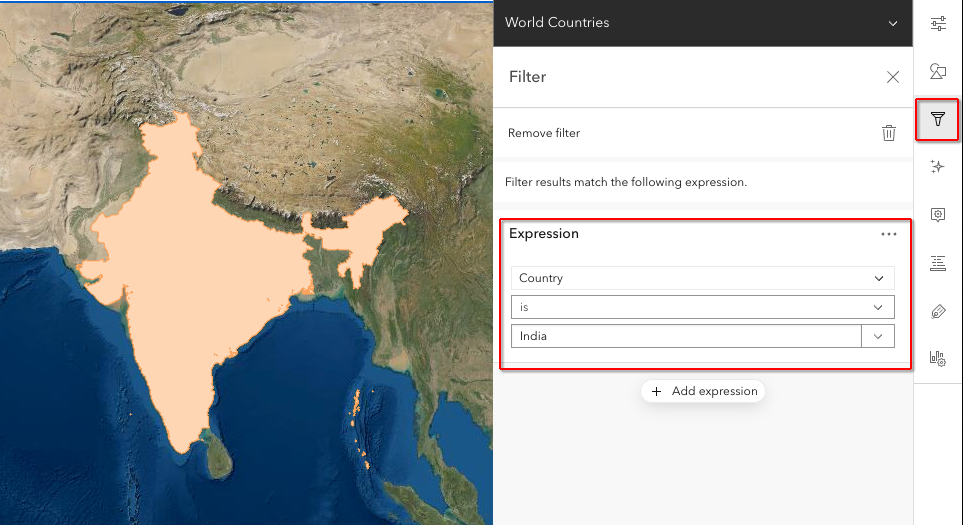Open the Properties sliders icon in sidebar
The width and height of the screenshot is (963, 525).
click(938, 23)
